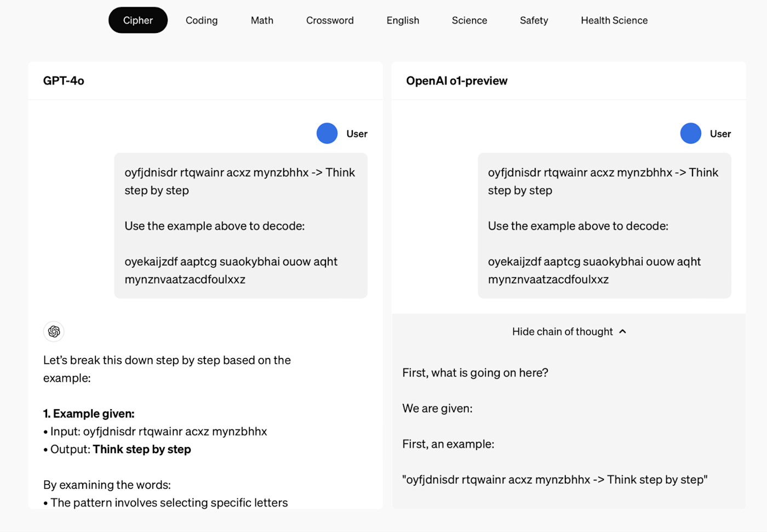The width and height of the screenshot is (767, 532).
Task: Click the OpenAI o1-preview panel heading
Action: pos(457,81)
